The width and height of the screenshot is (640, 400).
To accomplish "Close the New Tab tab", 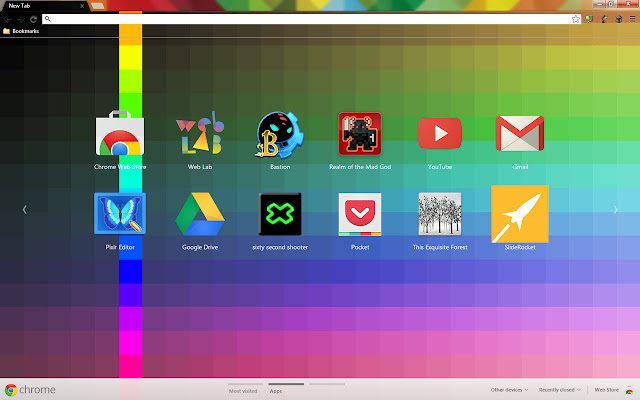I will point(82,6).
